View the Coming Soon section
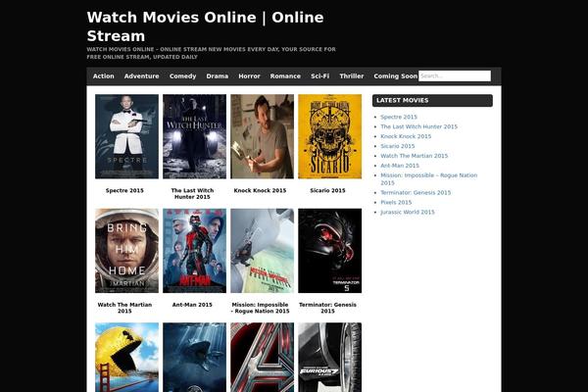Screen dimensions: 588x392 pyautogui.click(x=395, y=76)
